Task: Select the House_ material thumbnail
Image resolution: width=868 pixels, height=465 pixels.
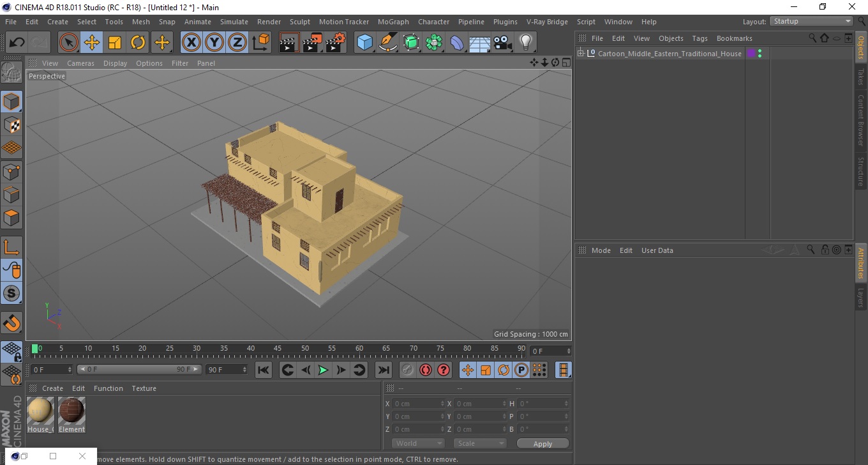Action: tap(40, 411)
